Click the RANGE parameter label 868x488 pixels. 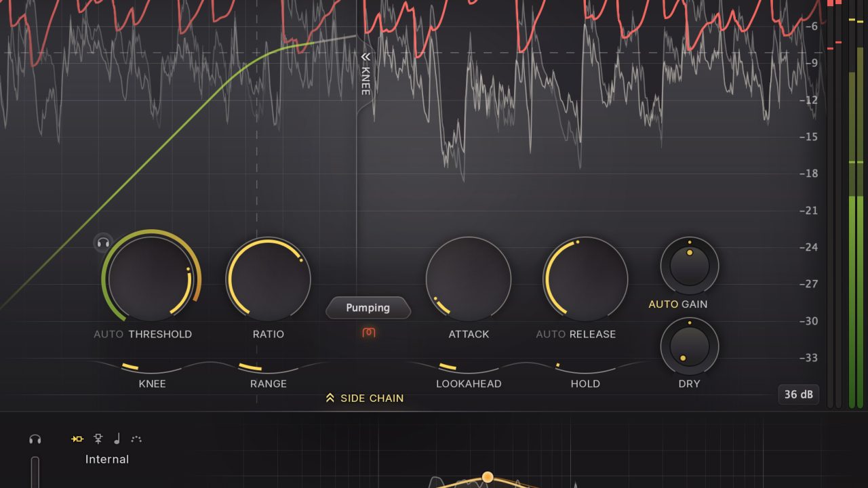[x=269, y=384]
